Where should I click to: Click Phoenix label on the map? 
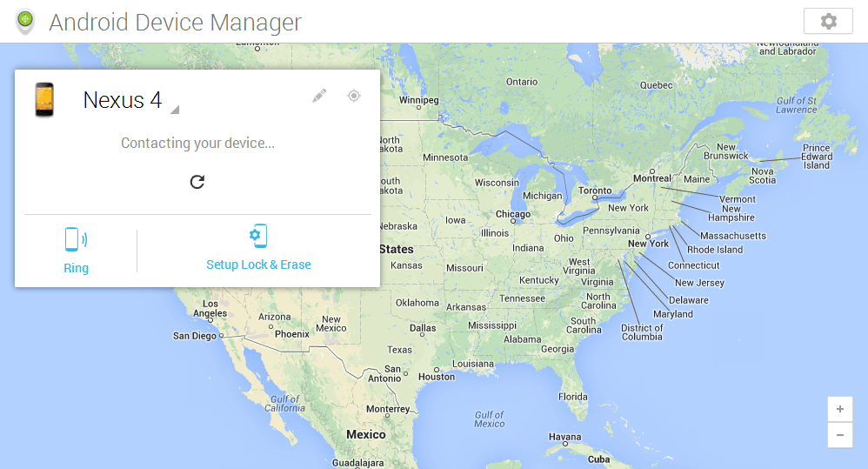click(x=291, y=334)
